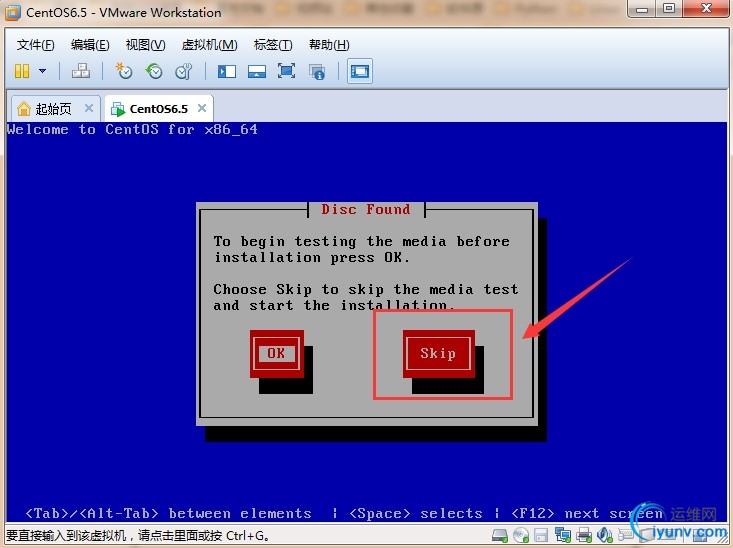Enter full screen mode icon
Image resolution: width=733 pixels, height=548 pixels.
pos(286,71)
